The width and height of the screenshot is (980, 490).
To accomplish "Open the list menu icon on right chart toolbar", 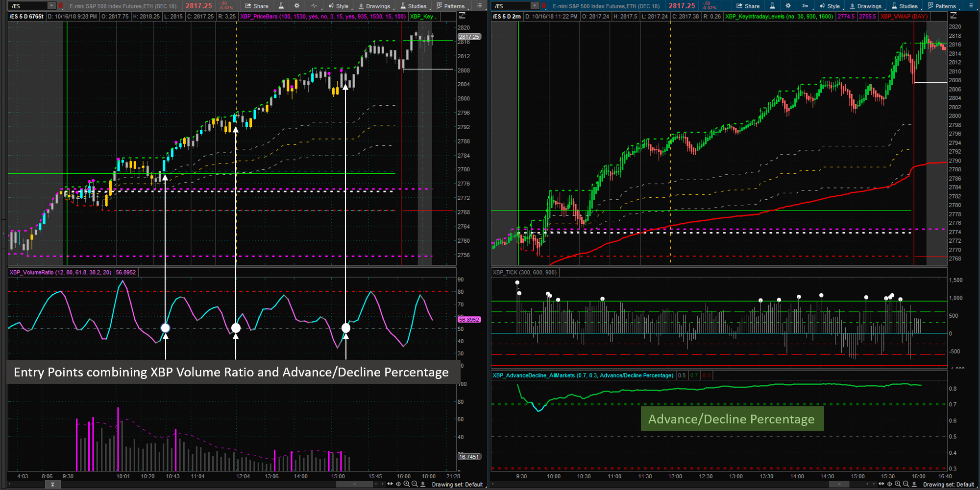I will [x=971, y=6].
